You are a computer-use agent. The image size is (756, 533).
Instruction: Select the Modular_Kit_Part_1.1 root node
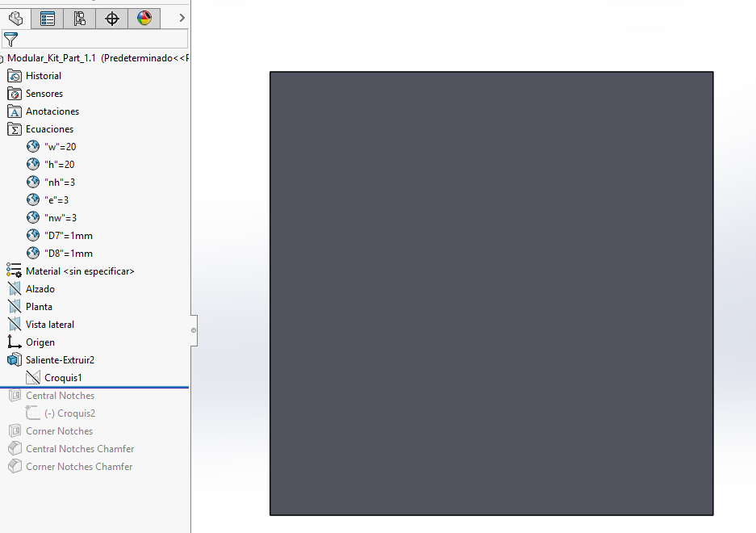coord(98,58)
